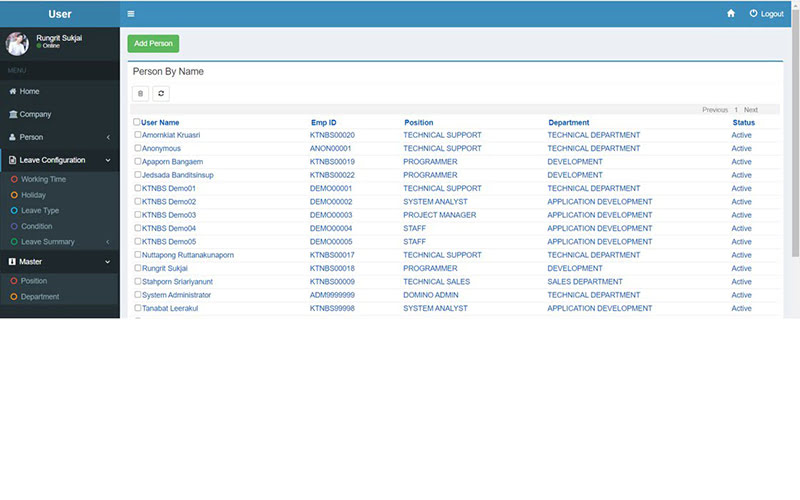Screen dimensions: 800x500
Task: Check the box for Apaporn Bangaem
Action: click(138, 161)
